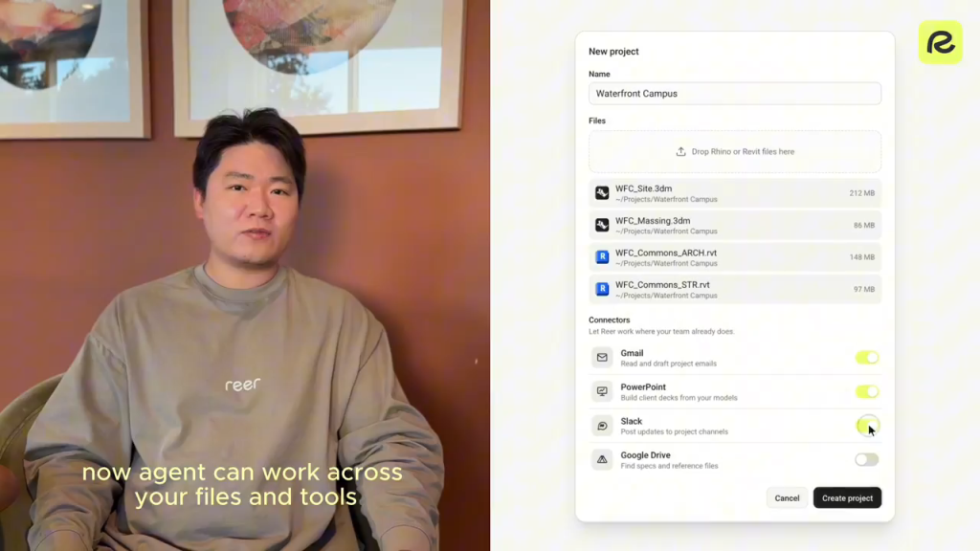Toggle the Slack connector switch
The width and height of the screenshot is (980, 551).
867,426
